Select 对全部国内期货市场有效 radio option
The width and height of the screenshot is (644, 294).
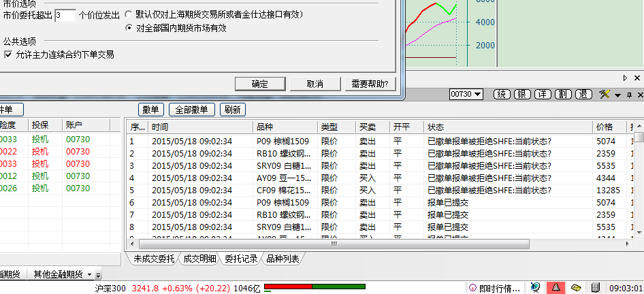click(129, 29)
